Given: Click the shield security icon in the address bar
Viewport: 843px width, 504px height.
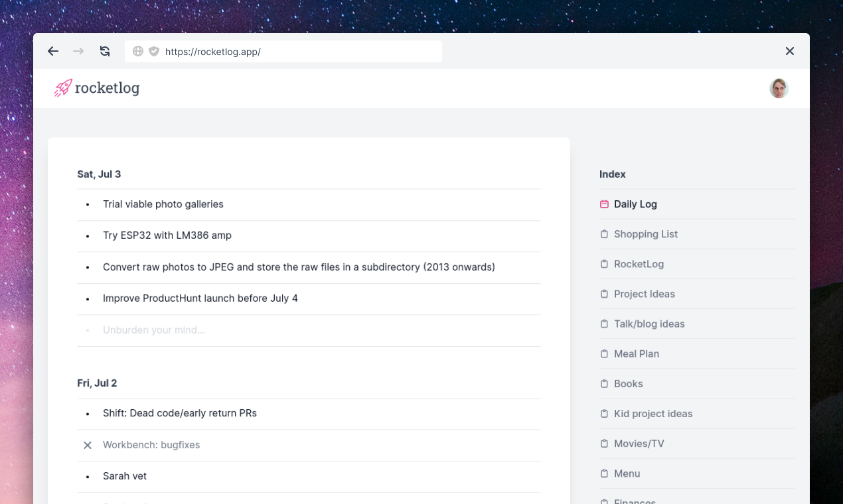Looking at the screenshot, I should (x=154, y=51).
